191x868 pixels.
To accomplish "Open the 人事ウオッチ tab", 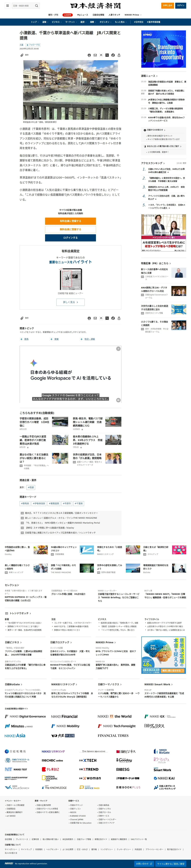I will pyautogui.click(x=114, y=15).
